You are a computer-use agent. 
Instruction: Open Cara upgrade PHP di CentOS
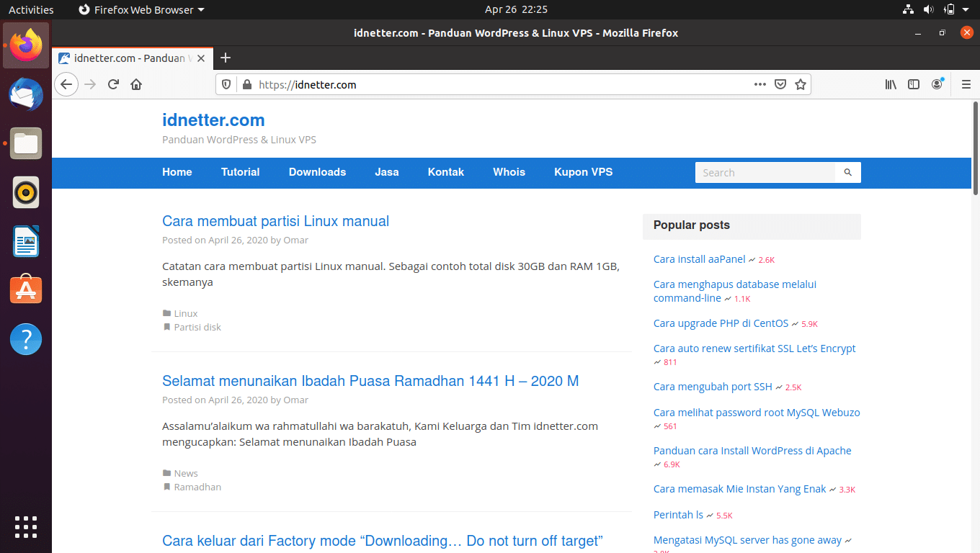[x=721, y=323]
